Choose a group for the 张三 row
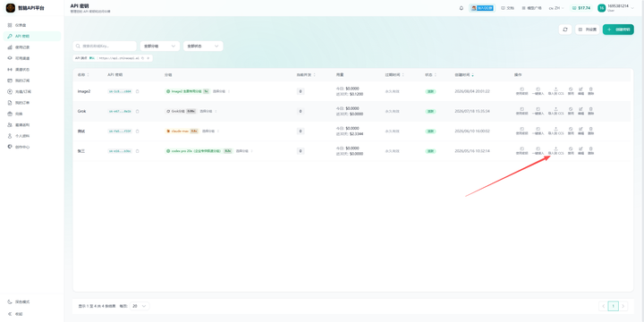Image resolution: width=644 pixels, height=322 pixels. tap(243, 151)
